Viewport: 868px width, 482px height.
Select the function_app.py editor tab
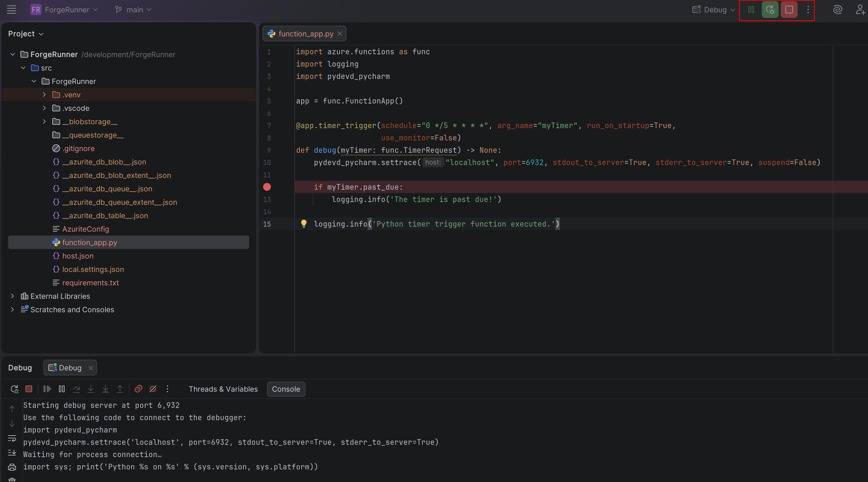305,34
